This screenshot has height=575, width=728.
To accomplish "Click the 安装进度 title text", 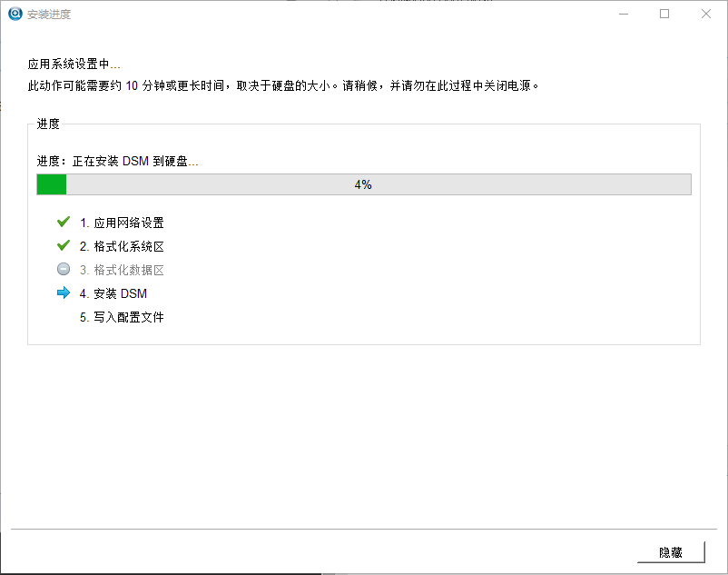I will (x=50, y=14).
